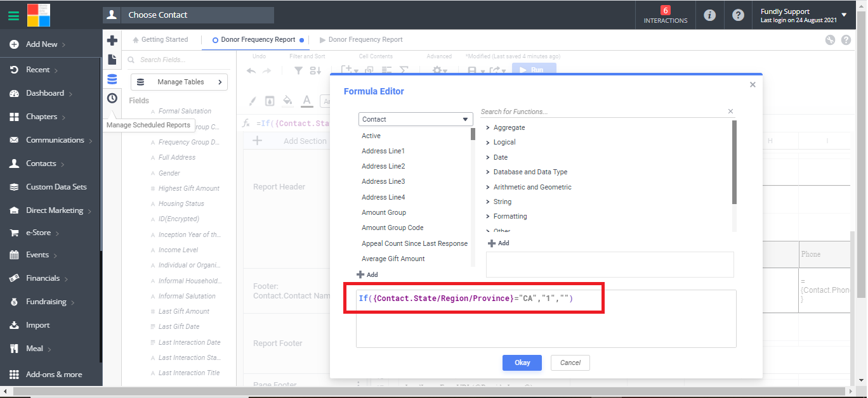Viewport: 868px width, 398px height.
Task: Clear the function search with X icon
Action: click(730, 112)
